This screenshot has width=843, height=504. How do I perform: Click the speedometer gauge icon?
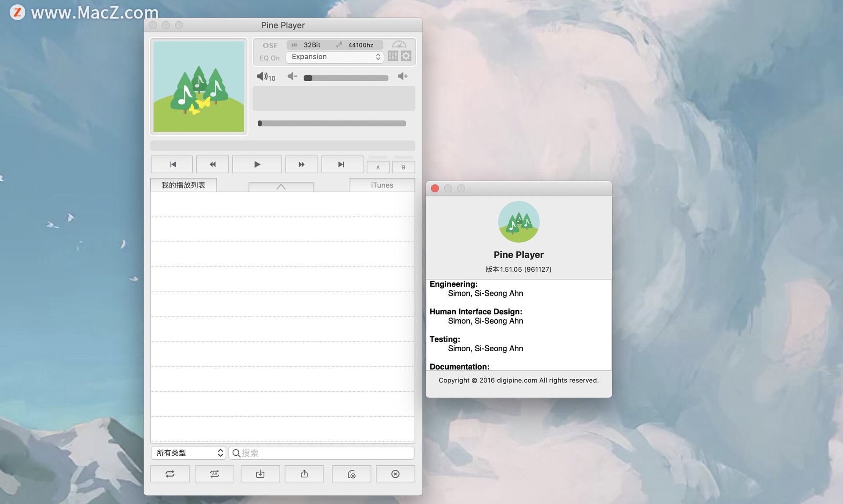399,44
